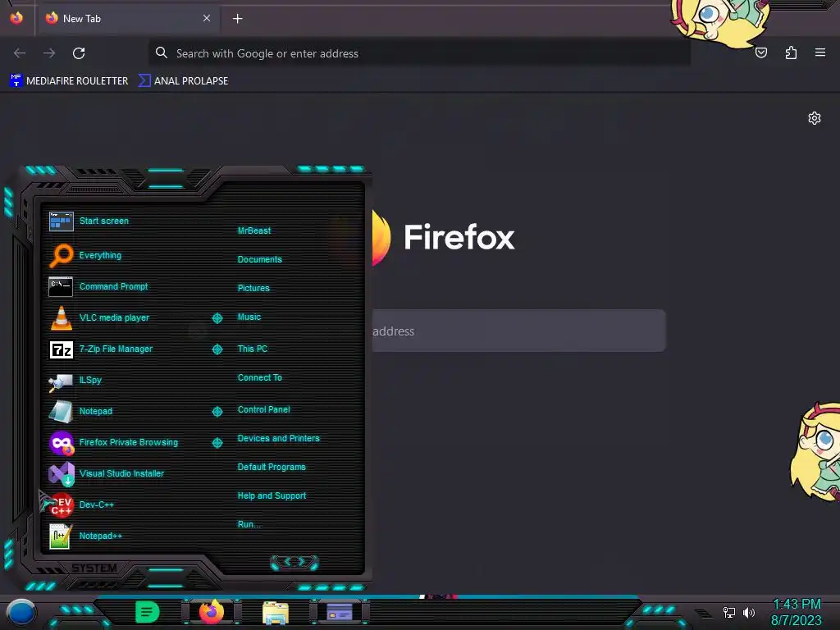Open Firefox View pinned icon
The width and height of the screenshot is (840, 630).
[x=16, y=18]
